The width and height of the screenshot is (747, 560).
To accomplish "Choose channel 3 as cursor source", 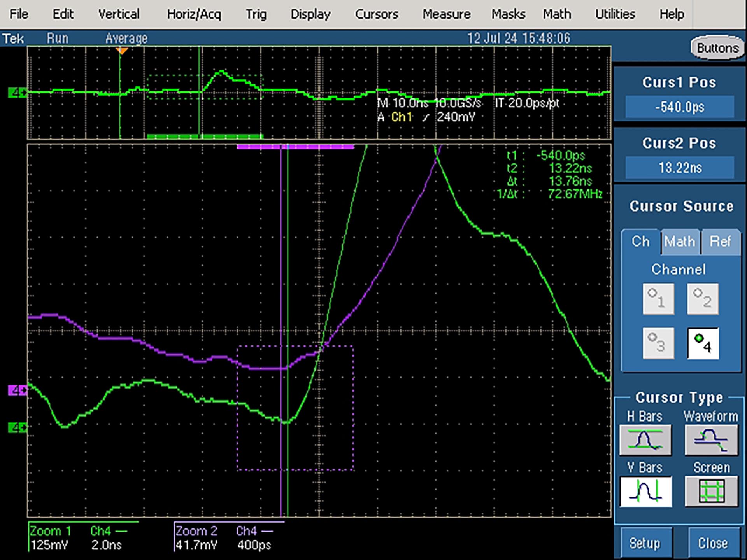I will tap(658, 343).
